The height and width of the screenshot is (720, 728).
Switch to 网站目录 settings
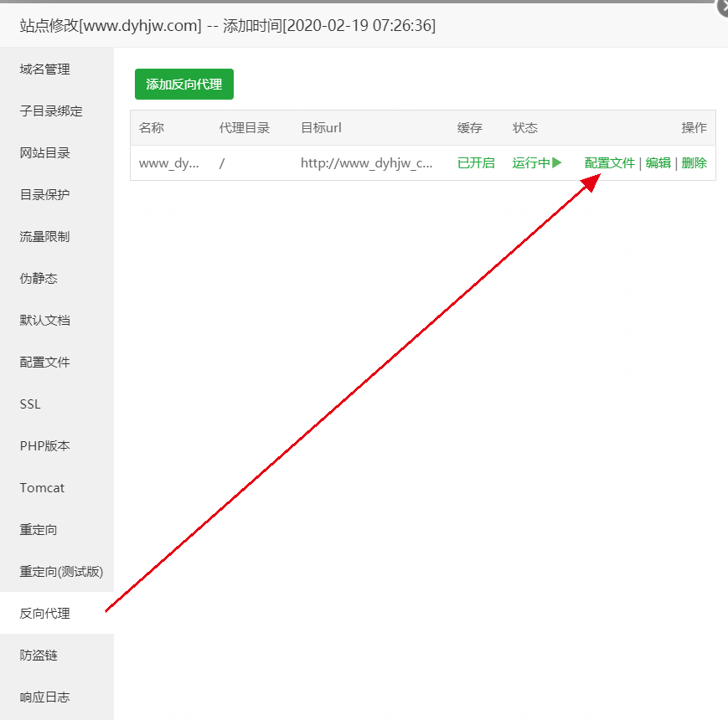[x=44, y=152]
